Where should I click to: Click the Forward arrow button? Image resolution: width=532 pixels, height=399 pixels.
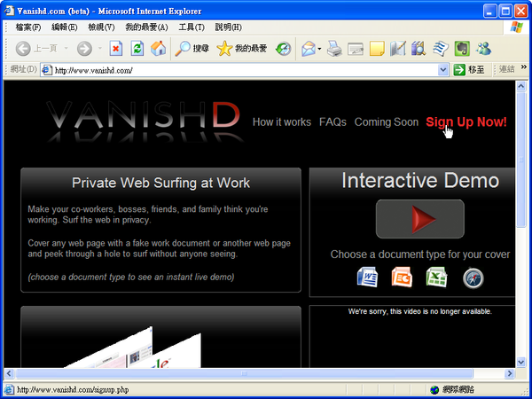coord(84,49)
